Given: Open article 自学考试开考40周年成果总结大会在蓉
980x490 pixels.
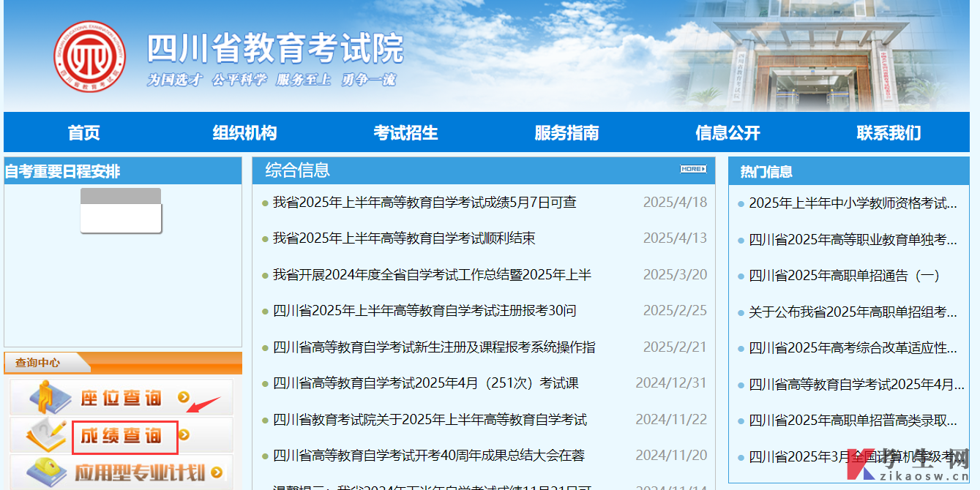Looking at the screenshot, I should tap(429, 456).
